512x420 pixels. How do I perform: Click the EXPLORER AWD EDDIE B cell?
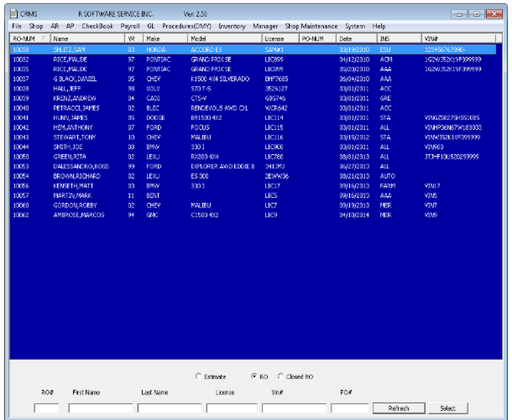223,166
